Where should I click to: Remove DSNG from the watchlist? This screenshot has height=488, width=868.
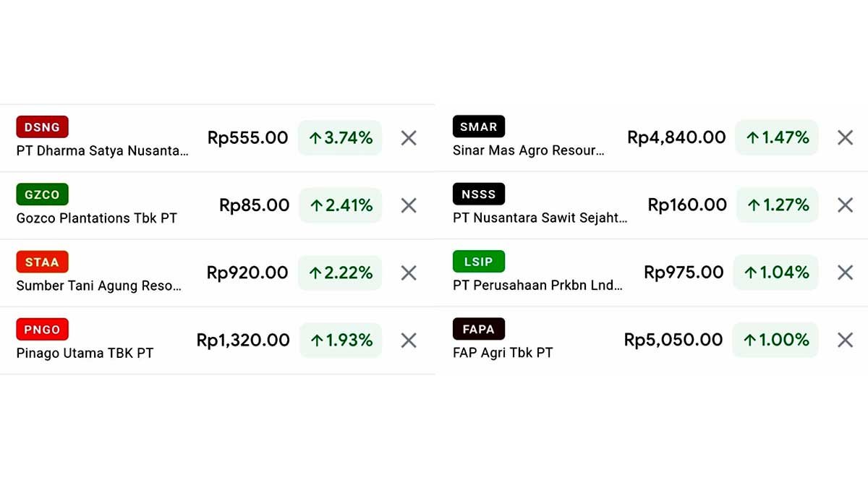(409, 138)
